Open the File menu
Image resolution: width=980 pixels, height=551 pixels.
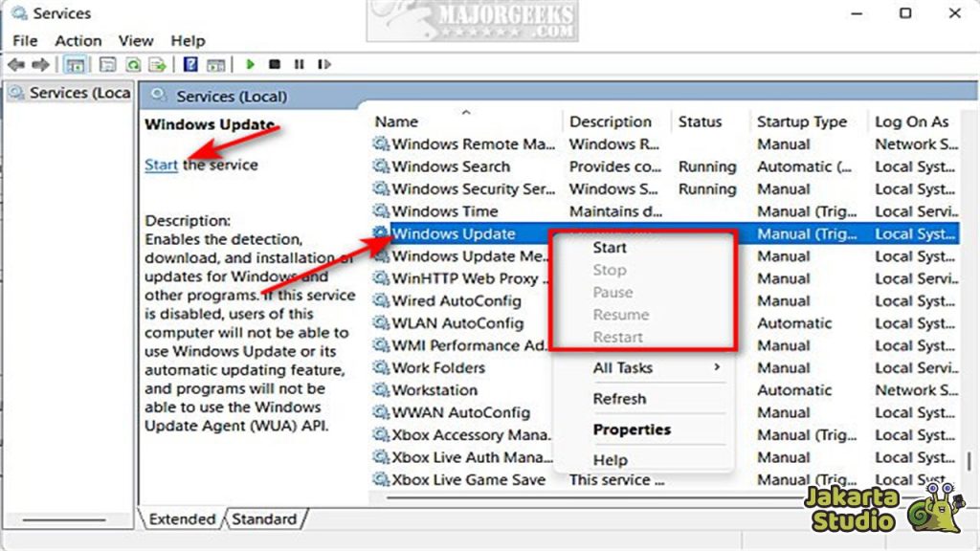25,40
